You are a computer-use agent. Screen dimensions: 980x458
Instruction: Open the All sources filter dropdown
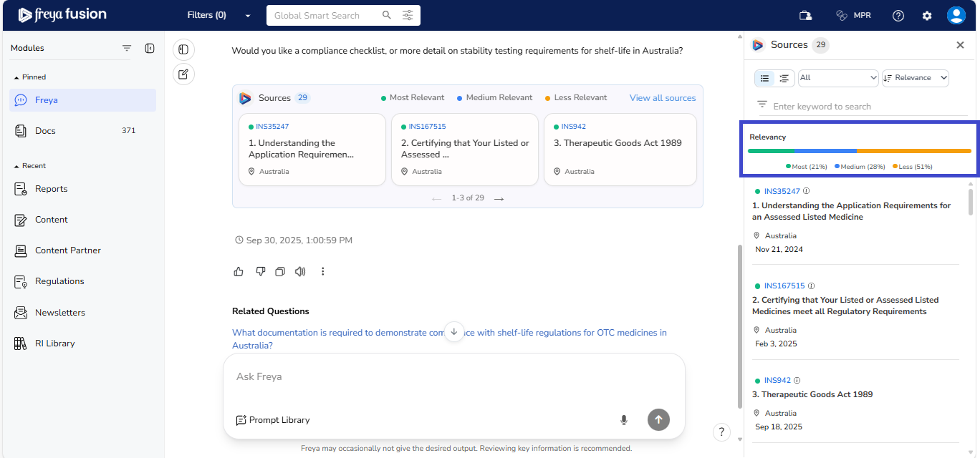[x=838, y=78]
